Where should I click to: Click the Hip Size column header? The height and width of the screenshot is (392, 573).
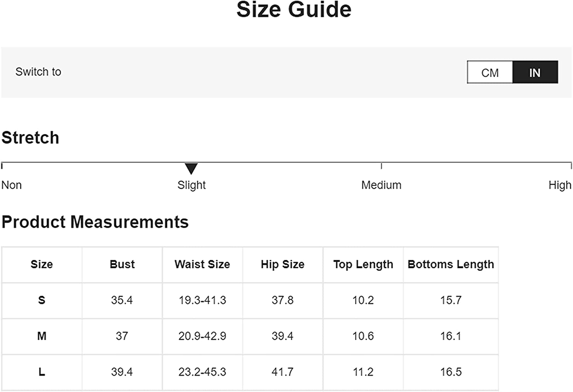click(x=283, y=264)
